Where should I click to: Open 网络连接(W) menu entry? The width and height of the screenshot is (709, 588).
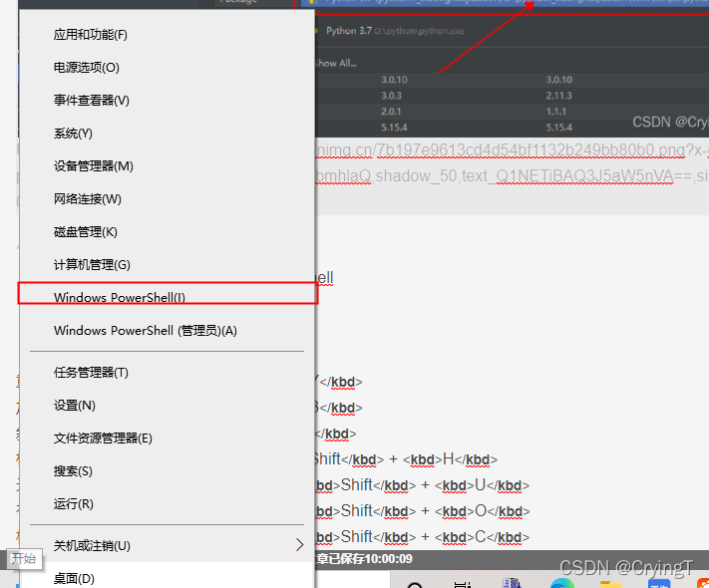coord(168,199)
